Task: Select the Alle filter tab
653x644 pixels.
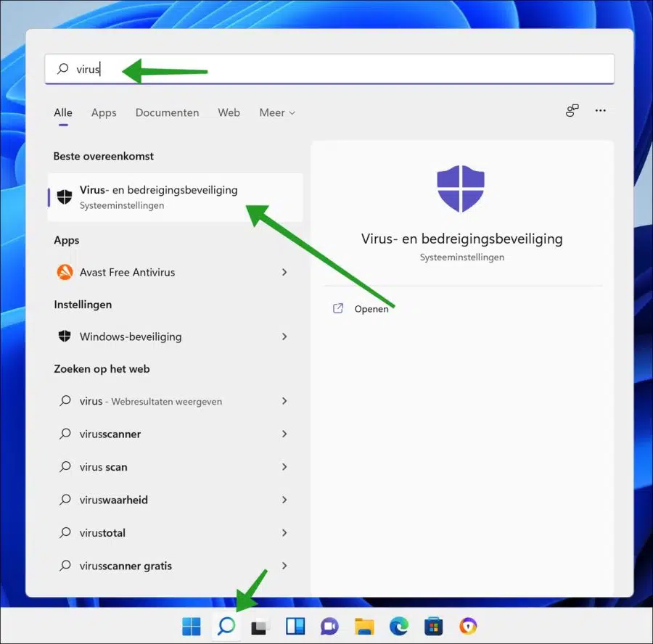Action: pos(63,112)
